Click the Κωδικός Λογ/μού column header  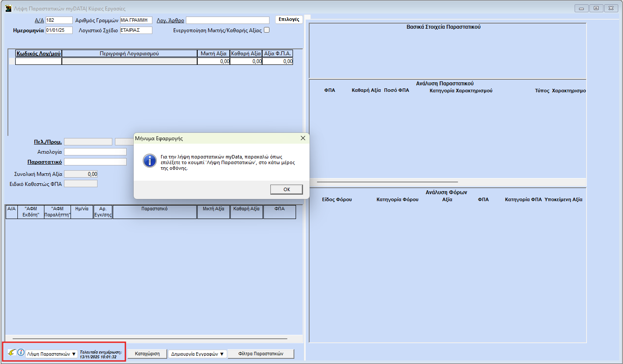coord(39,54)
